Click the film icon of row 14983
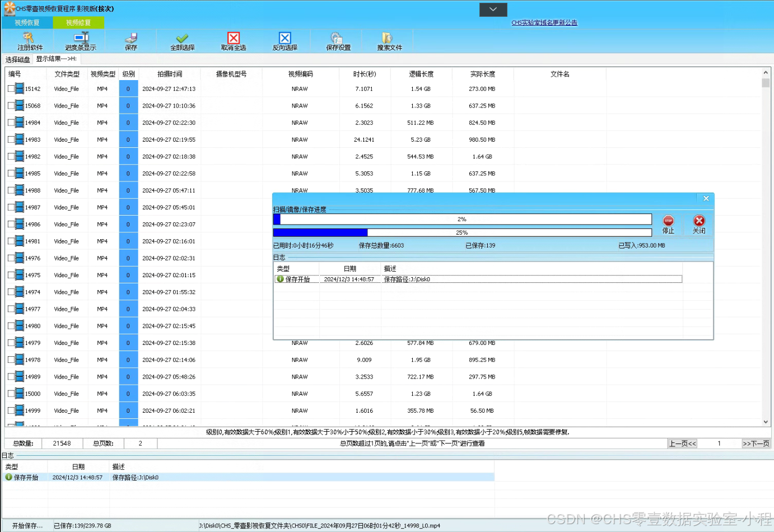Viewport: 774px width, 532px height. coord(20,139)
